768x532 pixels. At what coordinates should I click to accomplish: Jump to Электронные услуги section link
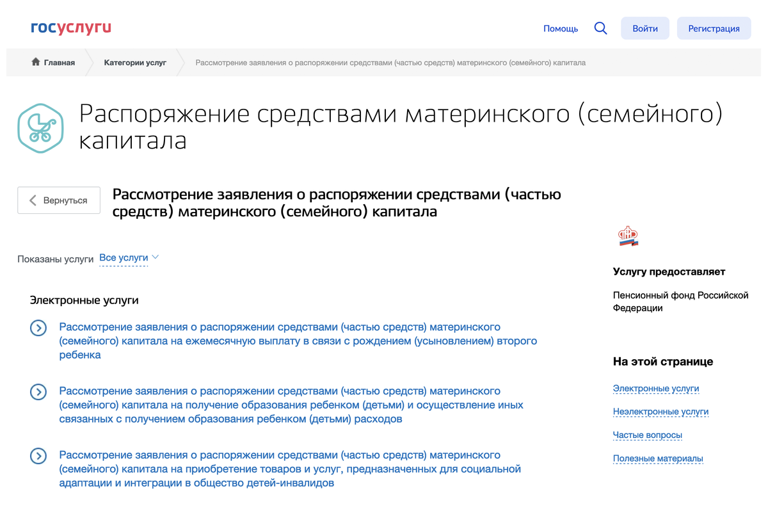click(x=656, y=389)
